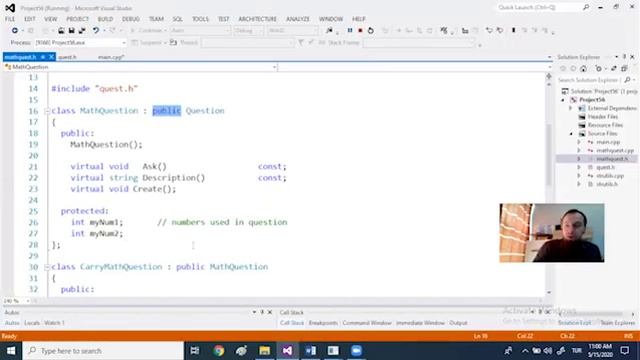Screen dimensions: 640x360
Task: Open File Explorer from the taskbar
Action: point(264,351)
